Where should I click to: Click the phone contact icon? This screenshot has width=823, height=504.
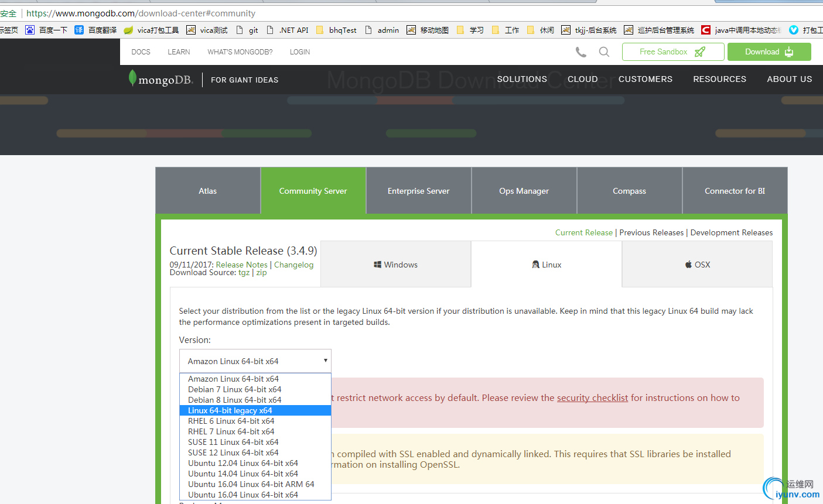pos(580,52)
